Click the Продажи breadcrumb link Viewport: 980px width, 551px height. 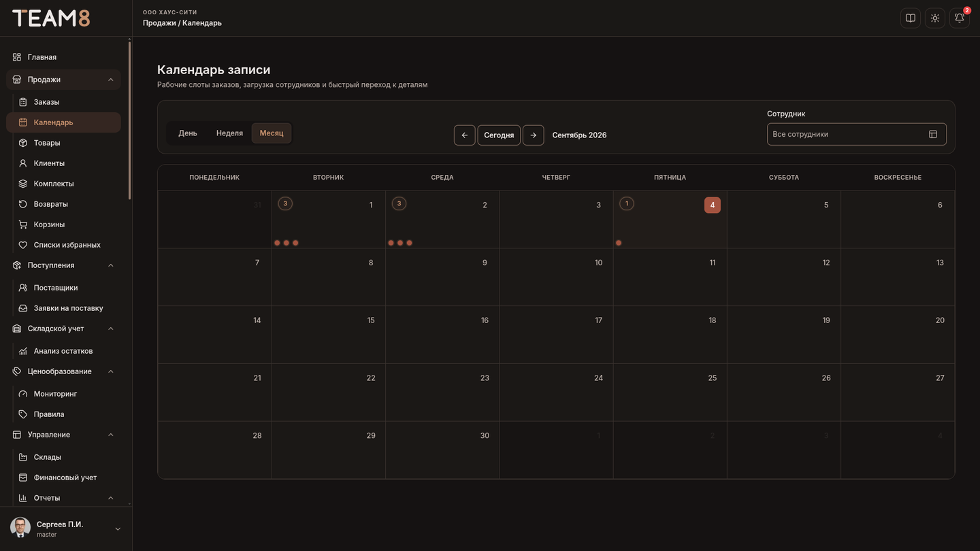click(x=159, y=23)
